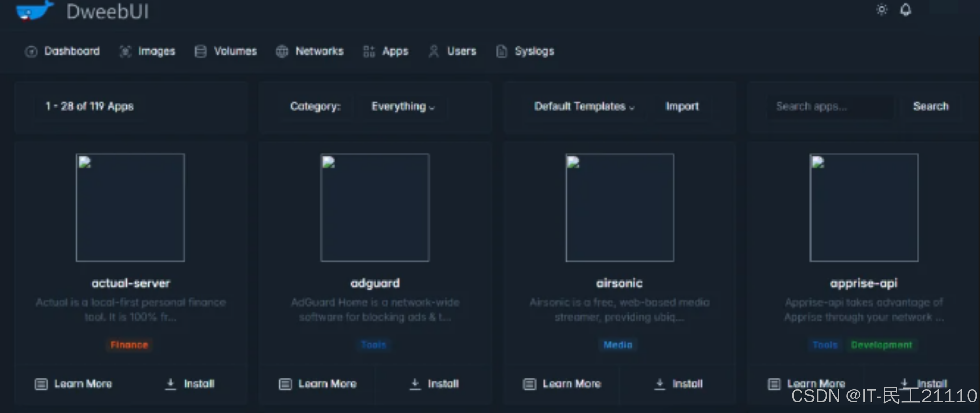
Task: Install the actual-server app
Action: pyautogui.click(x=190, y=384)
